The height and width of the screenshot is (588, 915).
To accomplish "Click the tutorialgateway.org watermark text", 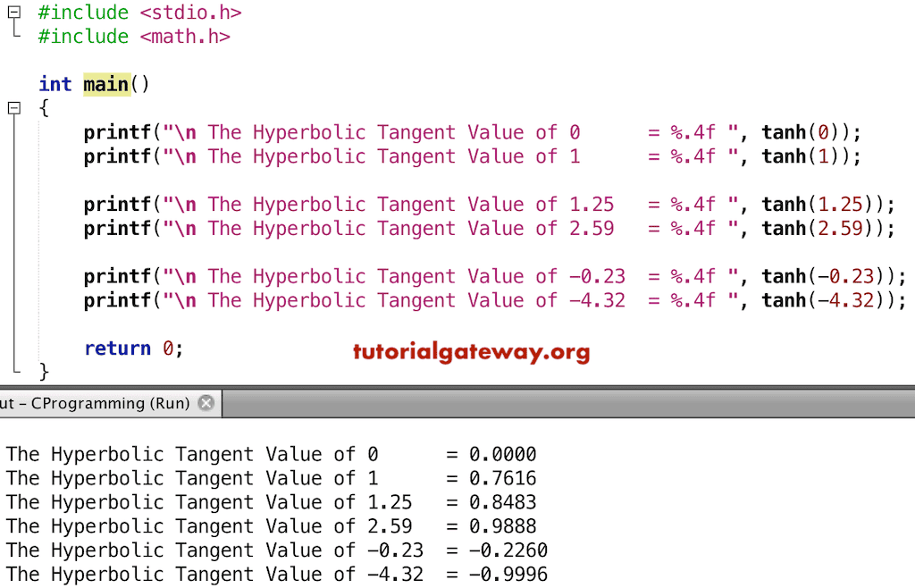I will (x=471, y=352).
